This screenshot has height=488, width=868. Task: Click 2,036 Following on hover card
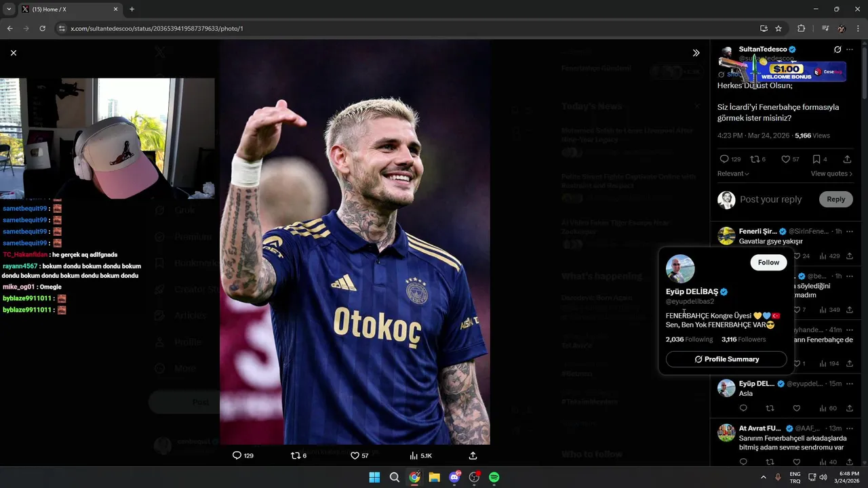tap(689, 340)
